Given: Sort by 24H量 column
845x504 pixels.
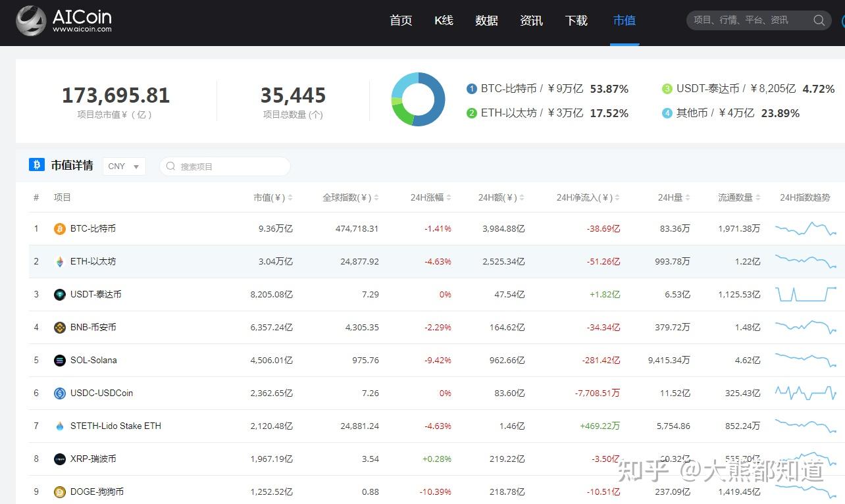Looking at the screenshot, I should (x=674, y=197).
